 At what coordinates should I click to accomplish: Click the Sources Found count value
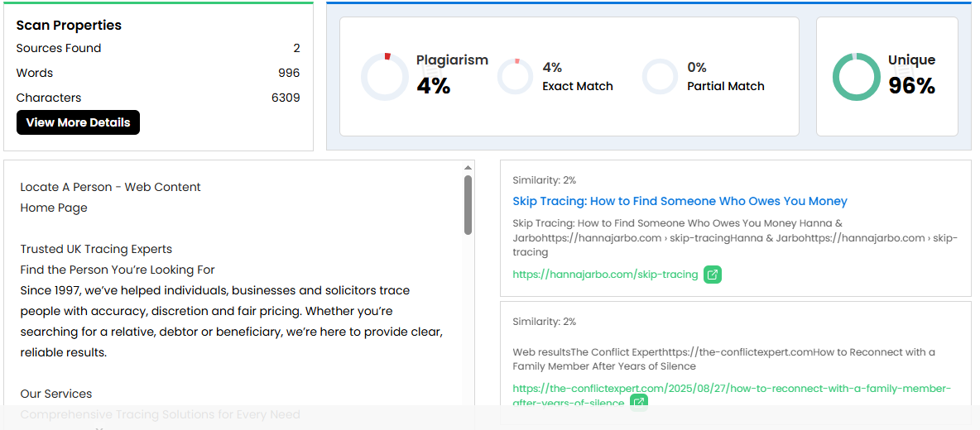tap(296, 48)
